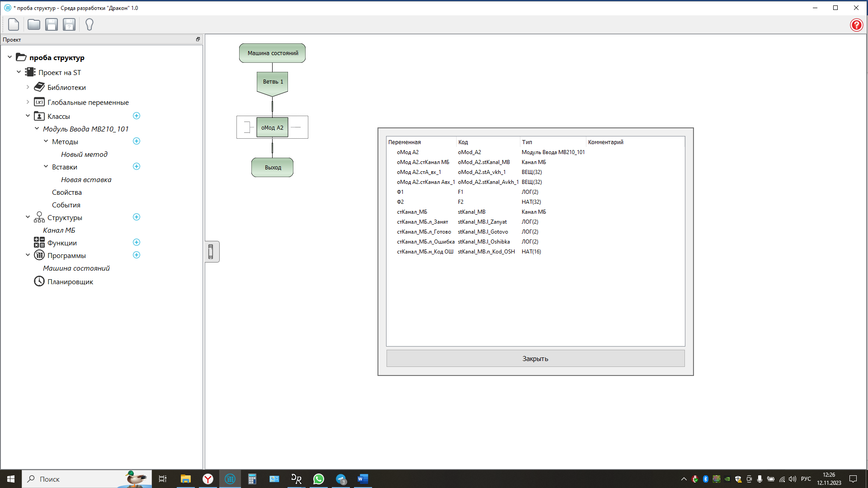Select the стКанал_МБ.л_Готово variable row
The image size is (868, 488).
pyautogui.click(x=424, y=232)
